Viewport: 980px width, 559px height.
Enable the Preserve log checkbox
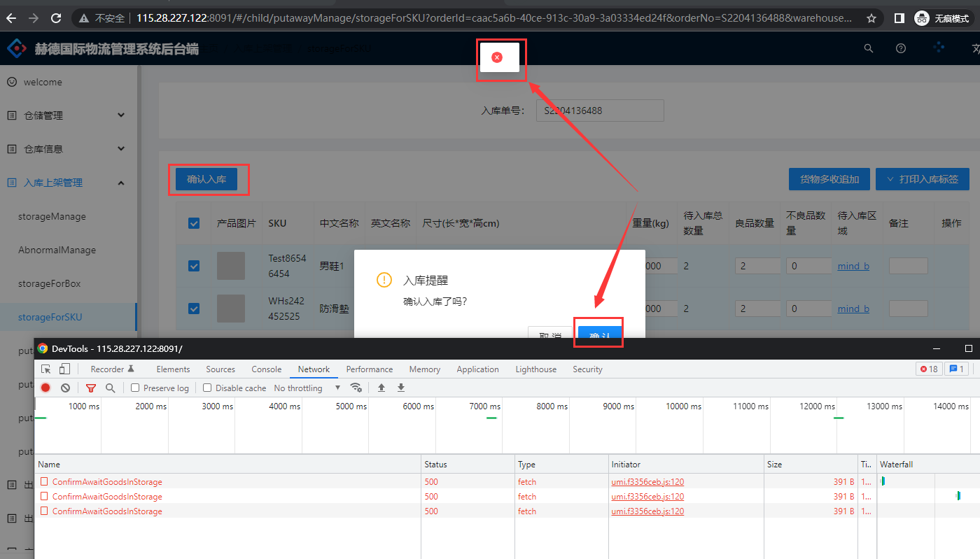136,388
